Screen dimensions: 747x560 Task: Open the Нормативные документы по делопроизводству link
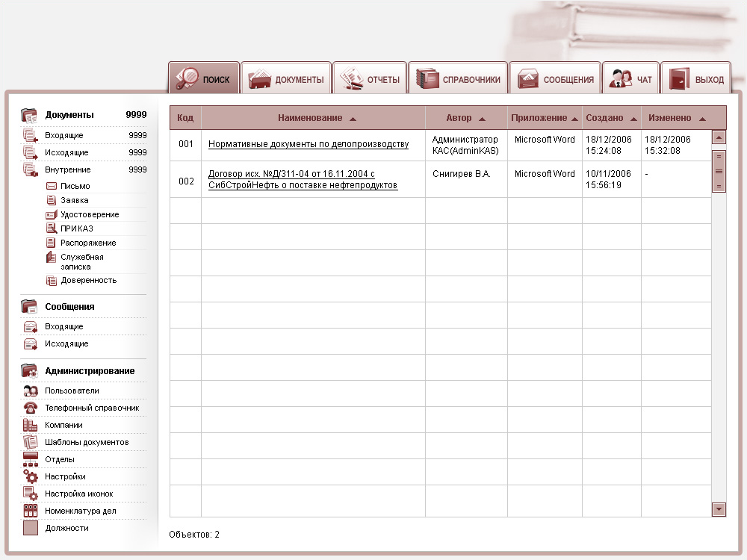click(309, 144)
